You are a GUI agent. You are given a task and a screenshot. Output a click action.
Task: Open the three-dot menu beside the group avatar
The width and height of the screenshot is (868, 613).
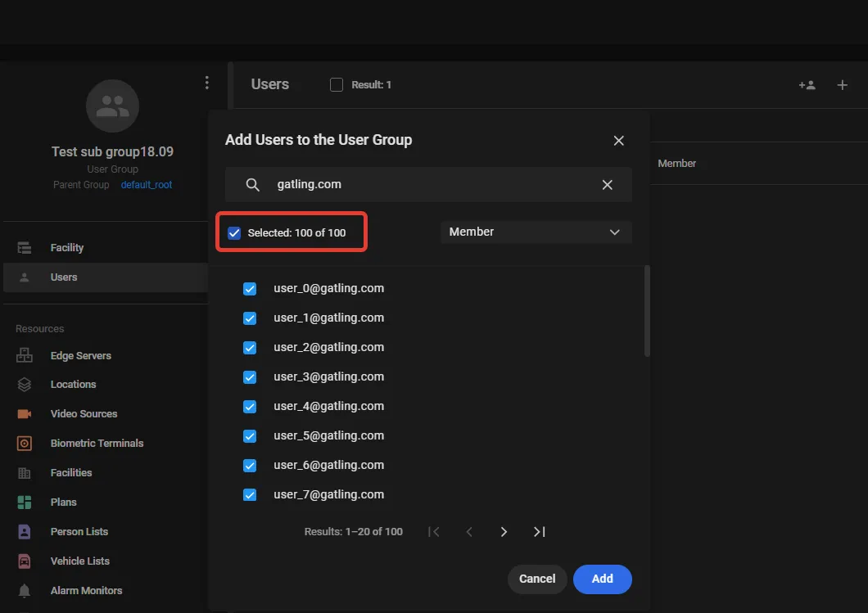tap(207, 83)
